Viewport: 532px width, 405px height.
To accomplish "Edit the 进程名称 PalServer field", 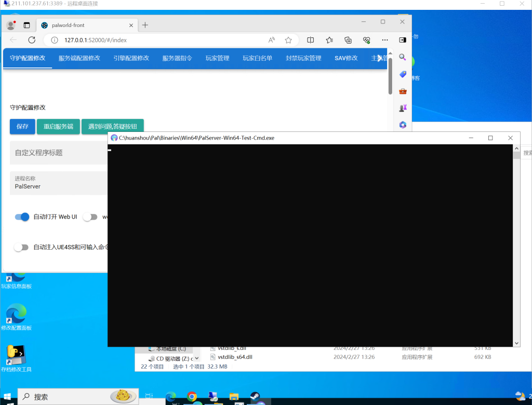I will (59, 183).
